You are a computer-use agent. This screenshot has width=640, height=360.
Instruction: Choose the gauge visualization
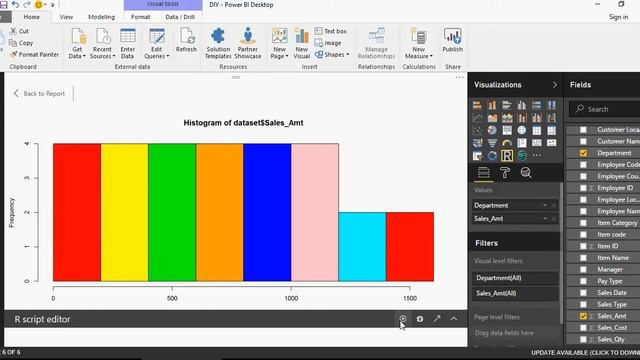(x=507, y=143)
